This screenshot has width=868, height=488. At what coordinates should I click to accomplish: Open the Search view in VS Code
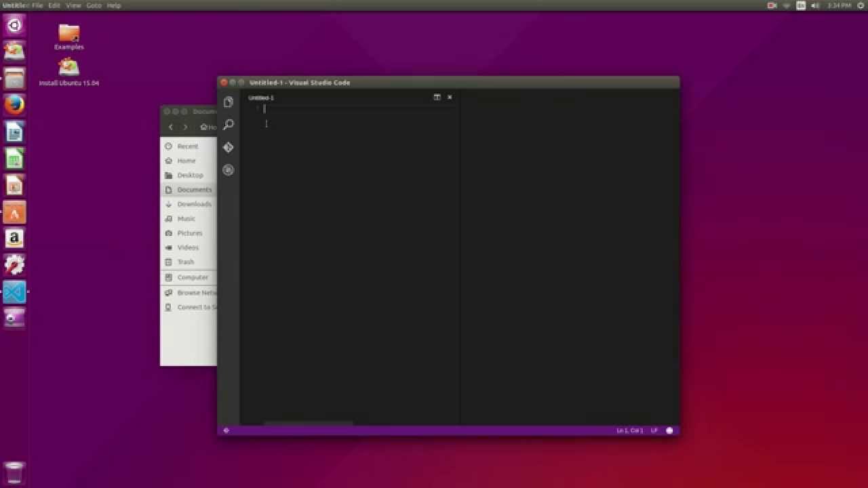pos(228,125)
